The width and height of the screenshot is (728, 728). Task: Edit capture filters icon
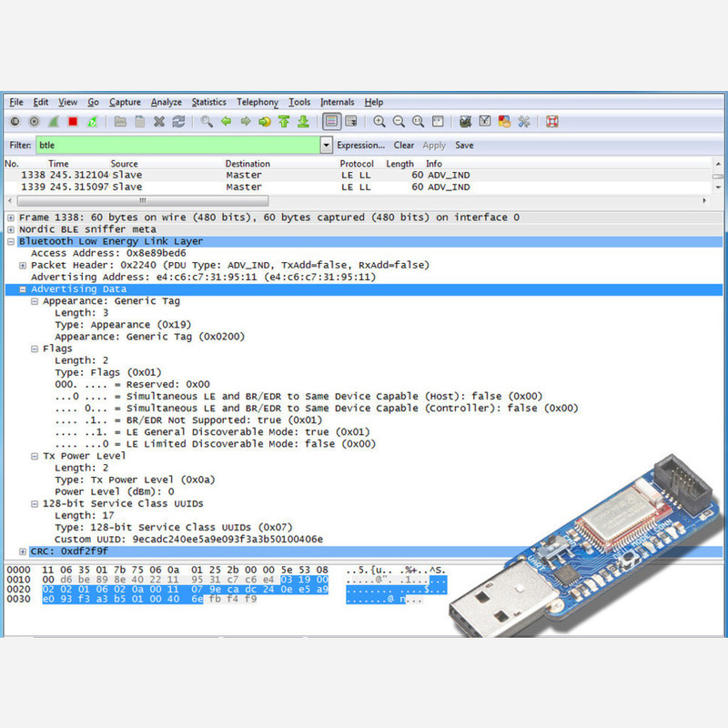point(465,122)
